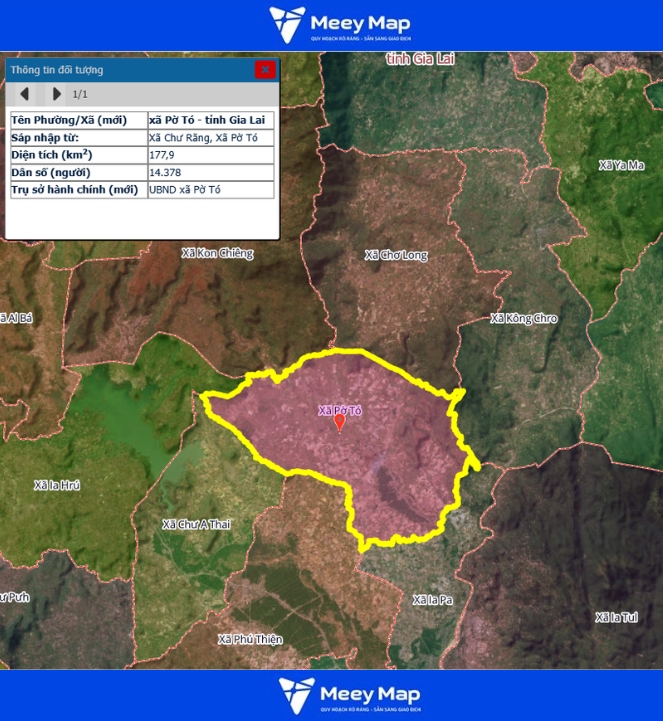Select the Xã Phú Thiện map label

click(250, 639)
